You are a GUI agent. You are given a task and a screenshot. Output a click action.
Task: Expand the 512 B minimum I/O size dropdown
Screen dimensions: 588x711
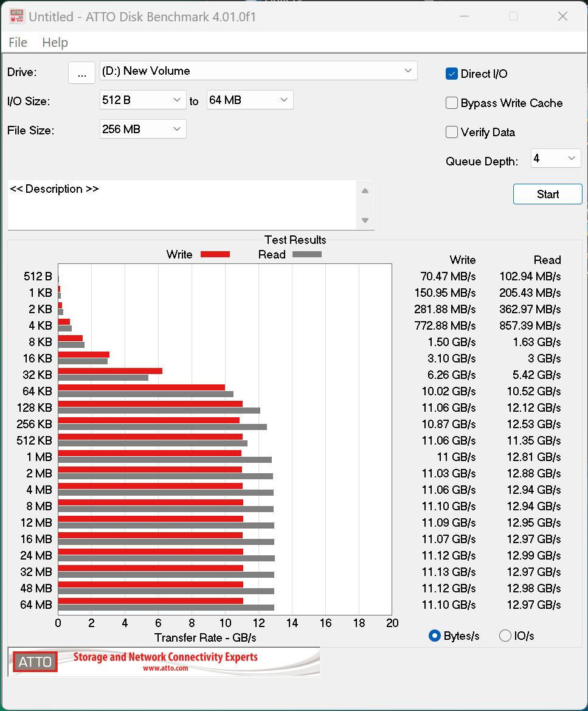pyautogui.click(x=143, y=100)
